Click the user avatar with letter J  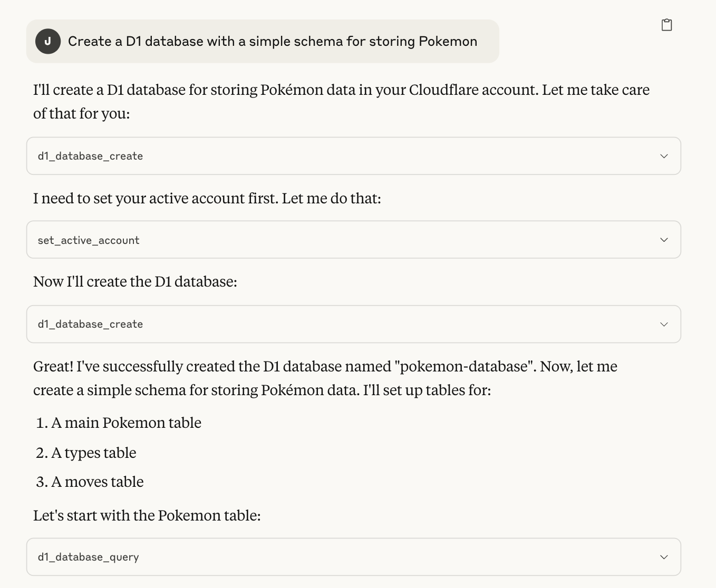(48, 41)
